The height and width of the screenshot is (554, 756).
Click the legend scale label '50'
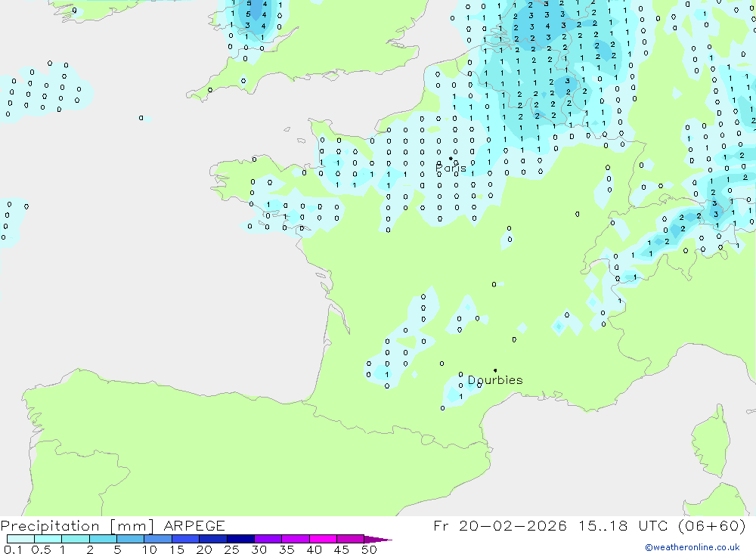click(369, 549)
